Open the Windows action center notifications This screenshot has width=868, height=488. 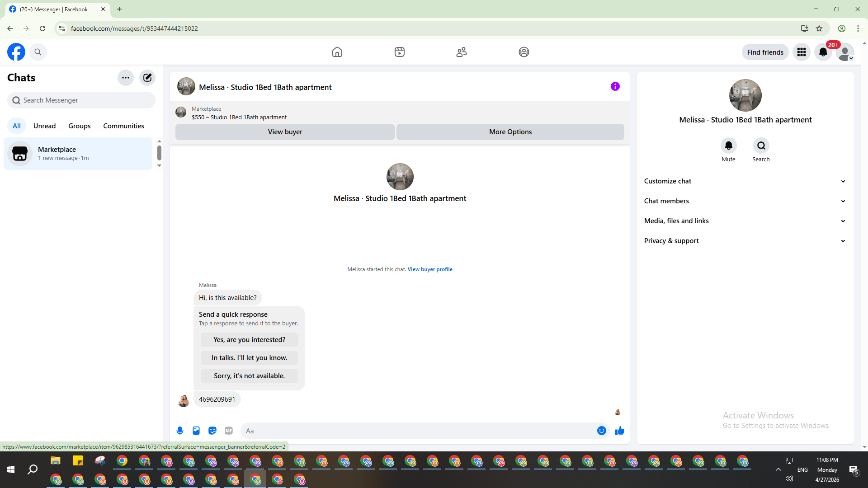[854, 470]
